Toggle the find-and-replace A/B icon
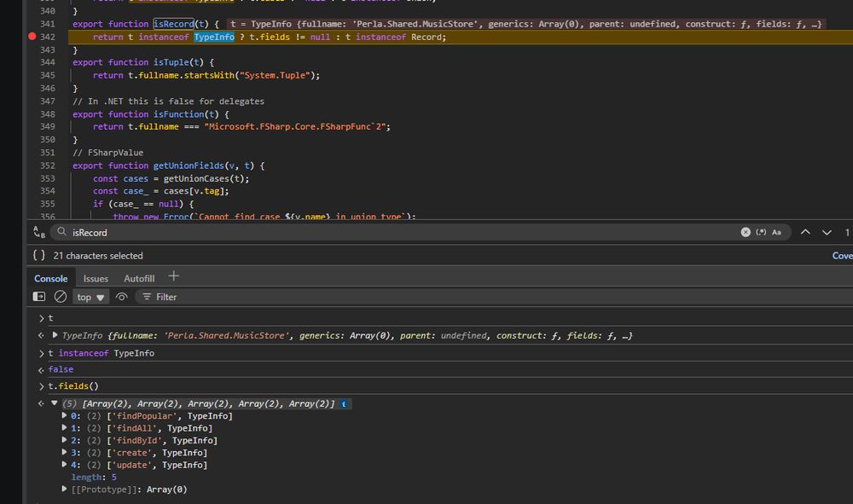Viewport: 853px width, 504px height. tap(39, 232)
